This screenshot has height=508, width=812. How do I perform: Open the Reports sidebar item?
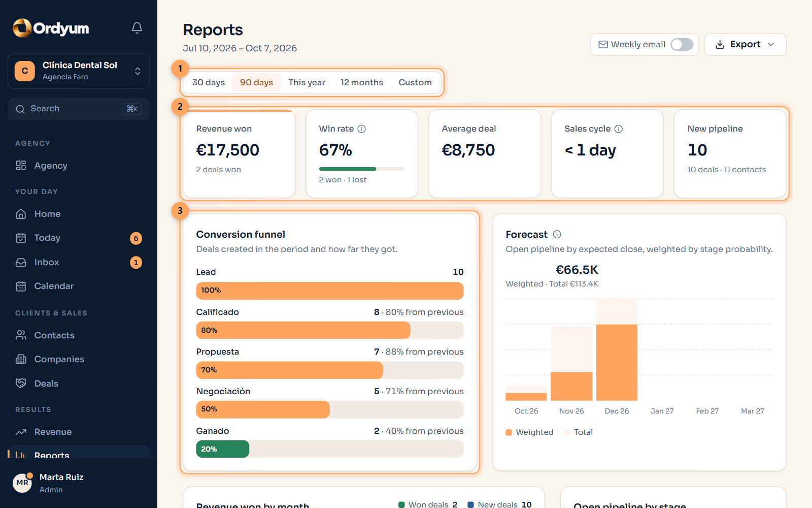click(x=79, y=452)
